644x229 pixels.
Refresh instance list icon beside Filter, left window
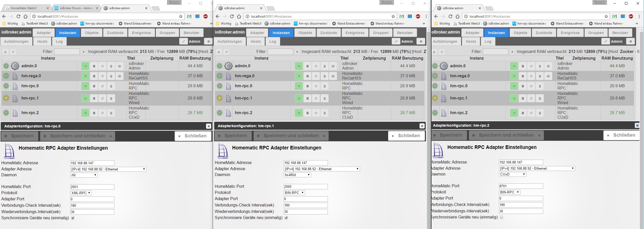(13, 52)
